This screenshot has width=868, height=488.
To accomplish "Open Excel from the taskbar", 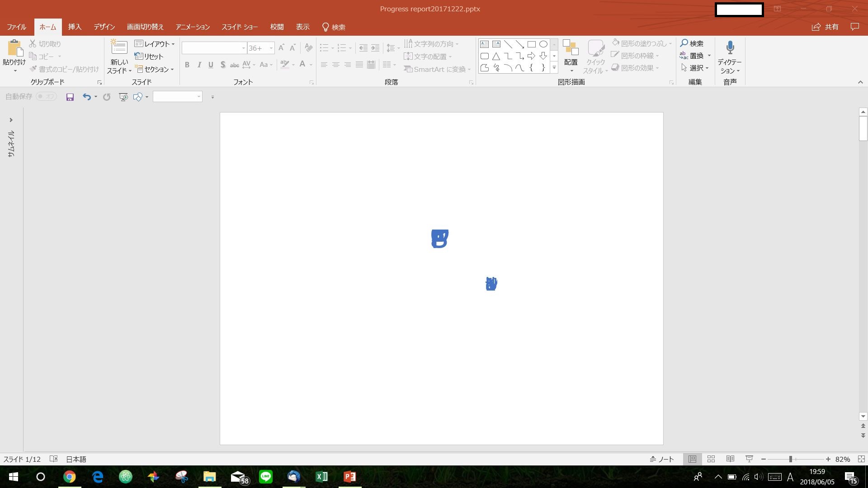I will click(x=321, y=477).
